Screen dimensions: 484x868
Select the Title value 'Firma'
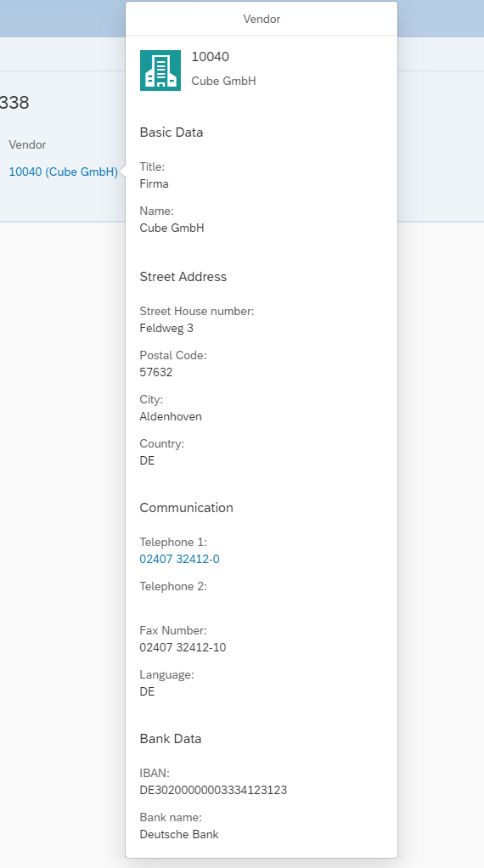[155, 183]
